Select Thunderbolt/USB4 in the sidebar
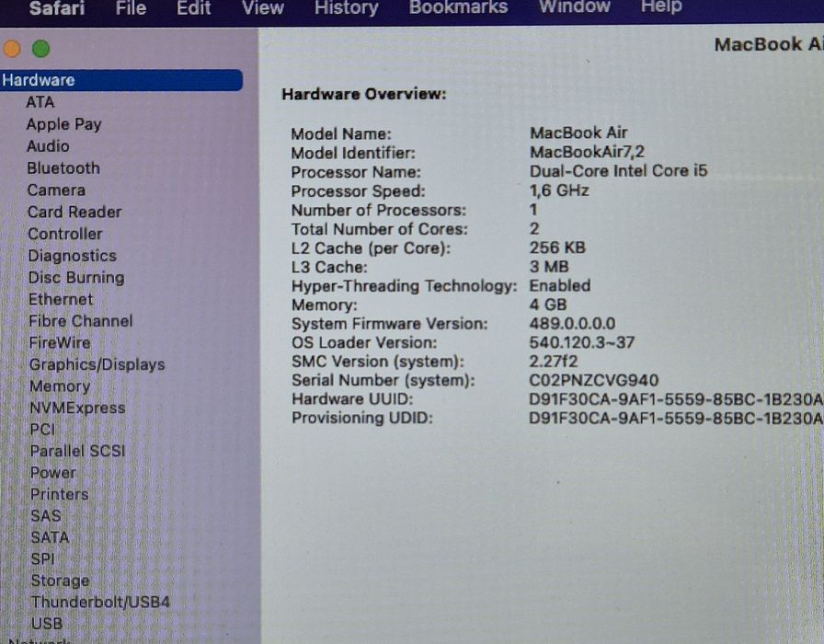824x644 pixels. 100,602
